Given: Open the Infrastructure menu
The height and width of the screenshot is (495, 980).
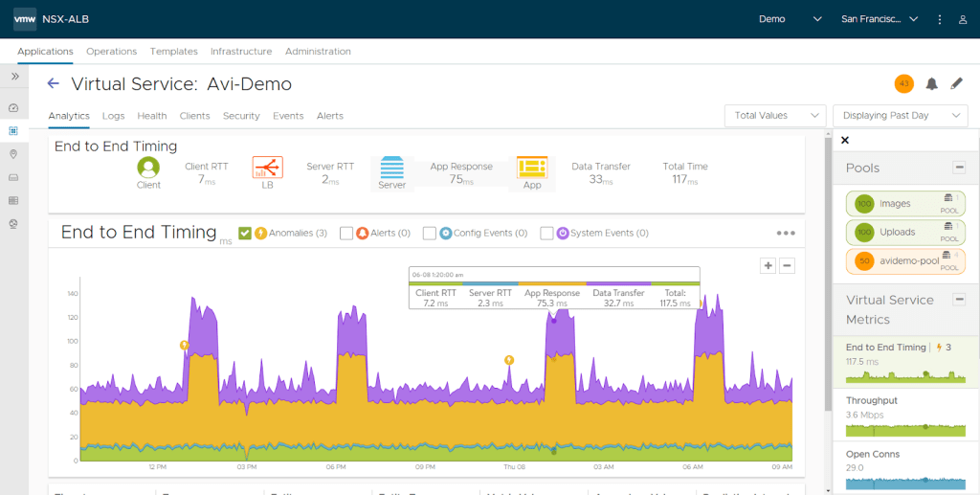Looking at the screenshot, I should click(x=241, y=52).
